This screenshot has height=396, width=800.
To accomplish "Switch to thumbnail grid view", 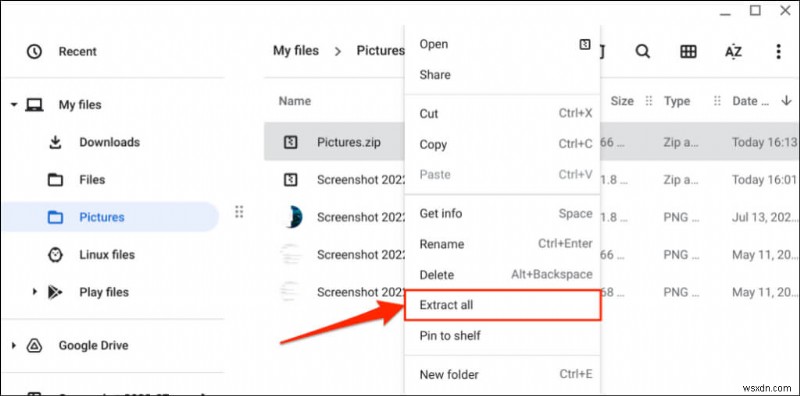I will (688, 52).
